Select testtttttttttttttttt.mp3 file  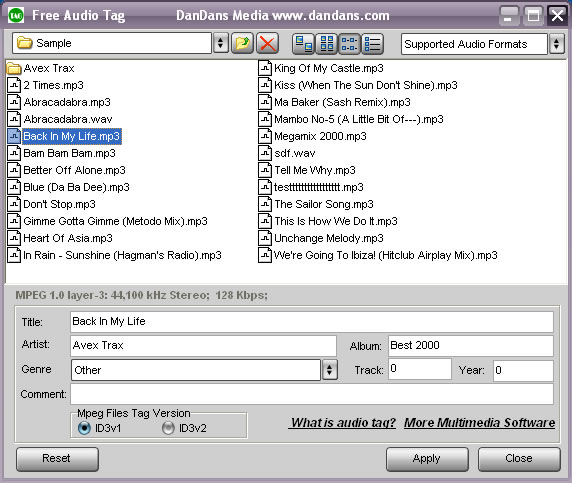pyautogui.click(x=319, y=187)
